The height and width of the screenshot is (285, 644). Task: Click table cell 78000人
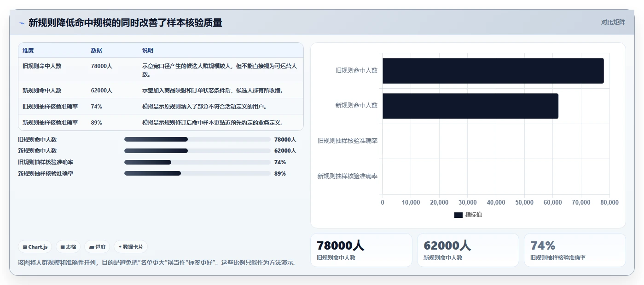tap(102, 66)
